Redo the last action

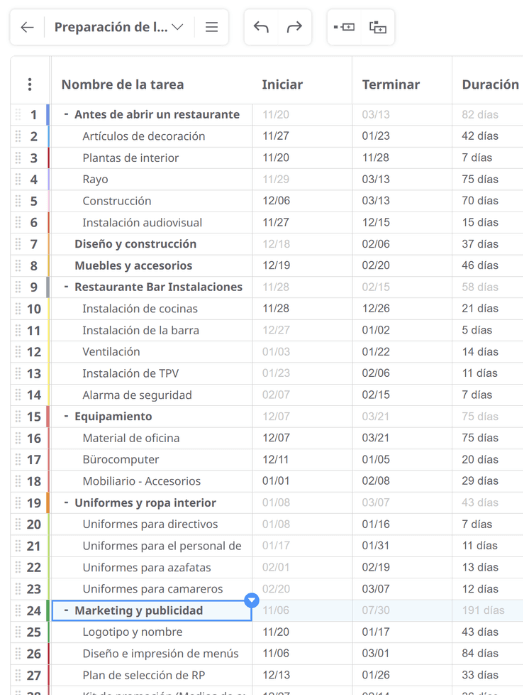point(294,27)
